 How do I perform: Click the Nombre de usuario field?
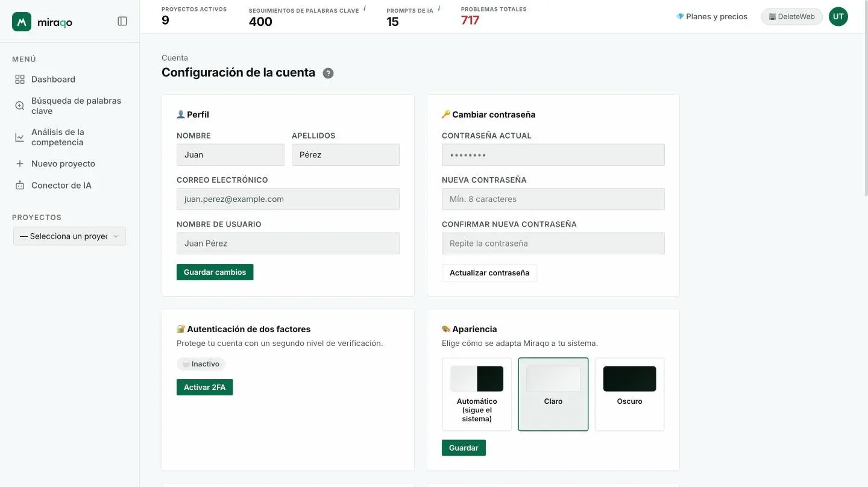point(288,243)
